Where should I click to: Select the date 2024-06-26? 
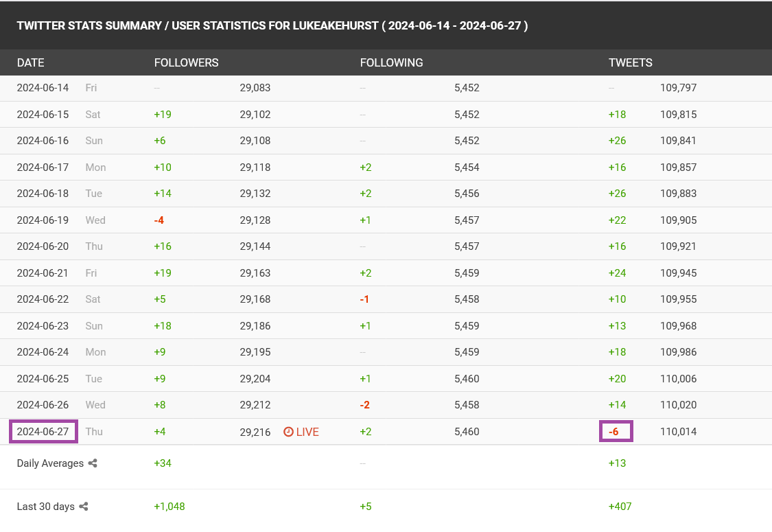(43, 405)
